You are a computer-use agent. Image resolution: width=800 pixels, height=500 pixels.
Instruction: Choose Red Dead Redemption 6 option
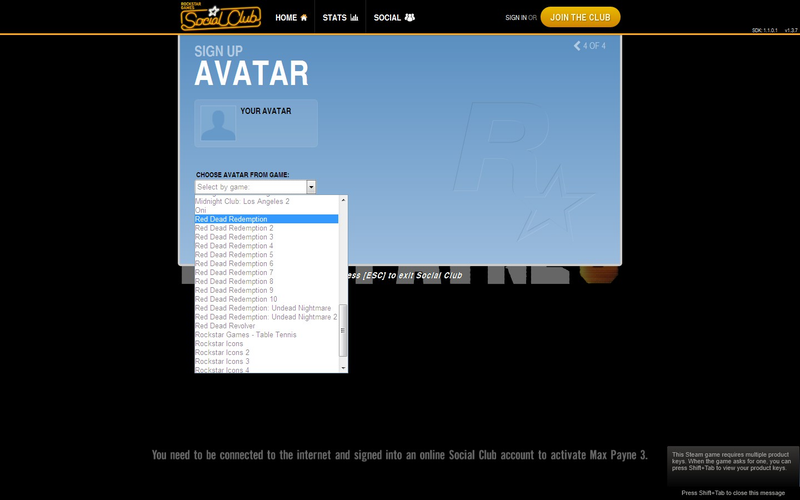click(x=266, y=264)
